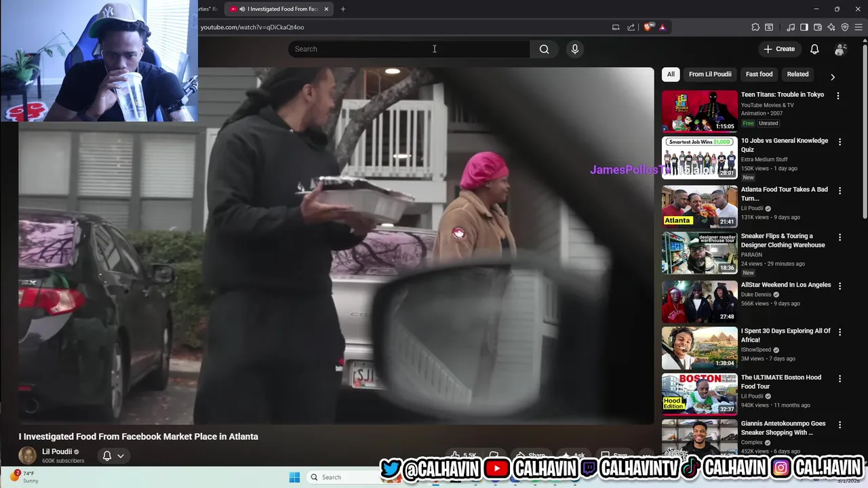868x488 pixels.
Task: Open options for ULTIMATE Boston Food Tour
Action: coord(840,378)
